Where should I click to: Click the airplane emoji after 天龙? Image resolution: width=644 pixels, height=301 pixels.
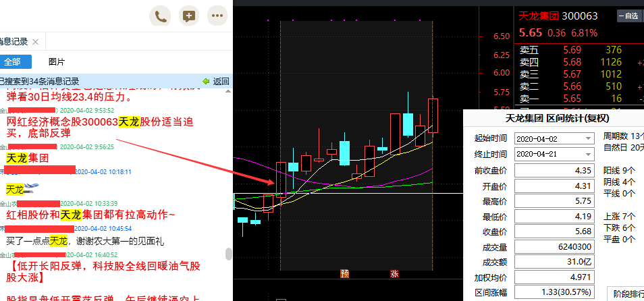click(x=30, y=189)
